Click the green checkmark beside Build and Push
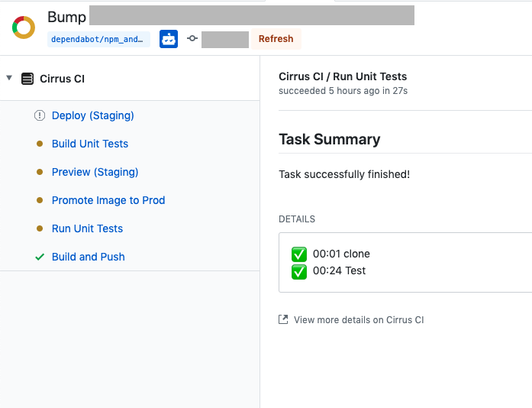 (x=40, y=257)
